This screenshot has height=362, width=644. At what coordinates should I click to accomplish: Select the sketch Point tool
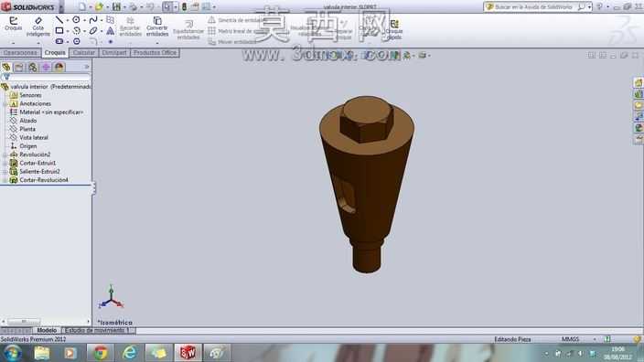click(111, 41)
